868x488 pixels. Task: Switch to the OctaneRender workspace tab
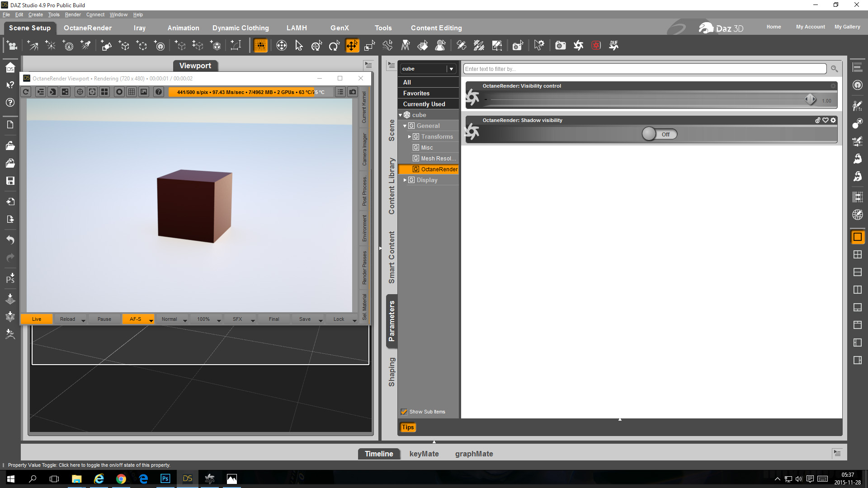click(88, 28)
